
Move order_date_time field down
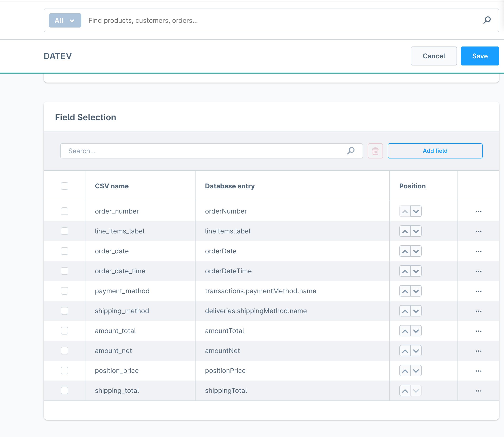click(x=416, y=271)
